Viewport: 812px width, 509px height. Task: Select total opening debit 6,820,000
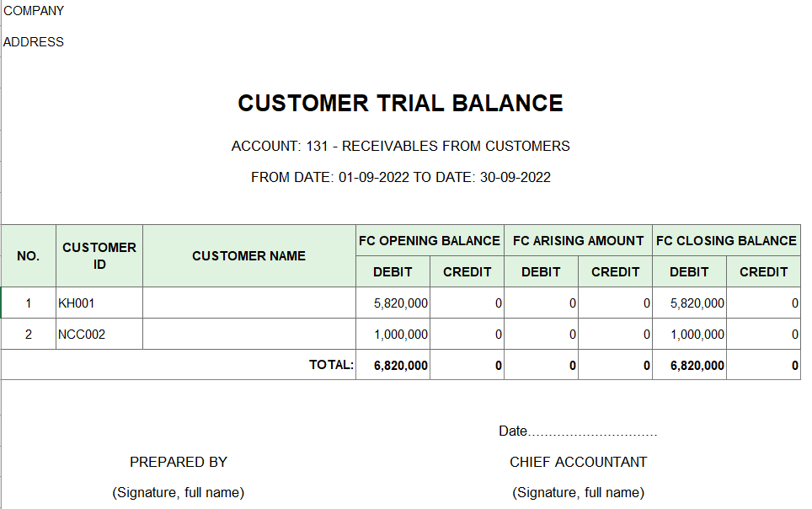click(393, 365)
